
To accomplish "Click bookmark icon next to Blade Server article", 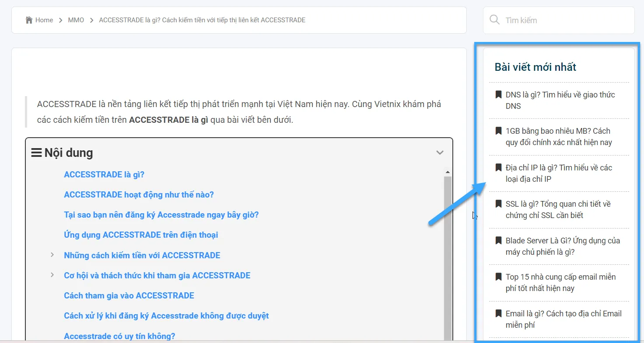I will pyautogui.click(x=498, y=240).
